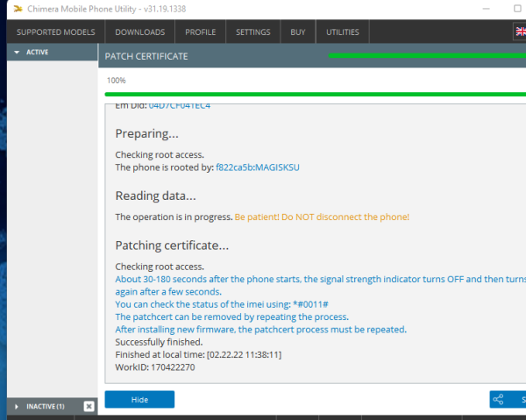Click the rooted by f822ca5b:MAGISKSU value
This screenshot has height=420, width=526.
click(258, 167)
